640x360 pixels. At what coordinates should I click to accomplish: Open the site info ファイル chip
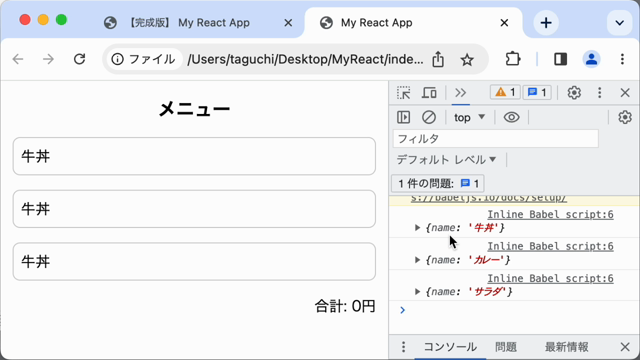[x=144, y=60]
